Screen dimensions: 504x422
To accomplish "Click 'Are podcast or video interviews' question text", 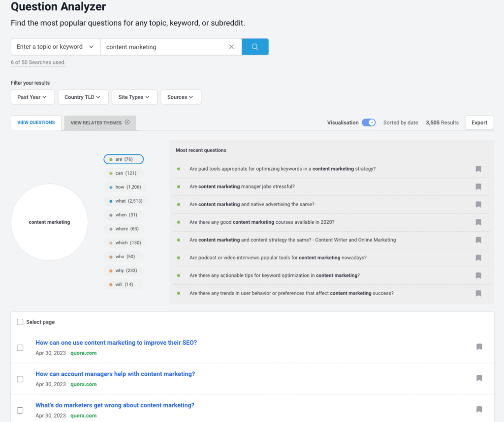I will coord(278,258).
